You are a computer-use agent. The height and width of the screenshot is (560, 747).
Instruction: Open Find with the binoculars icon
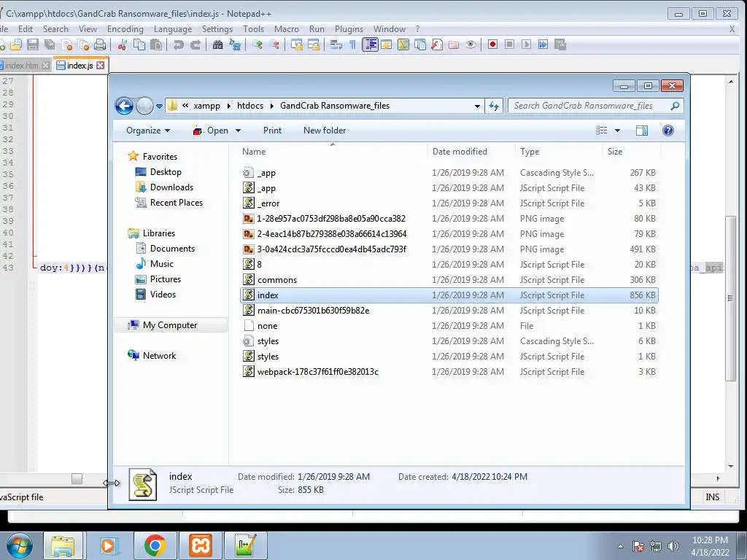coord(217,44)
